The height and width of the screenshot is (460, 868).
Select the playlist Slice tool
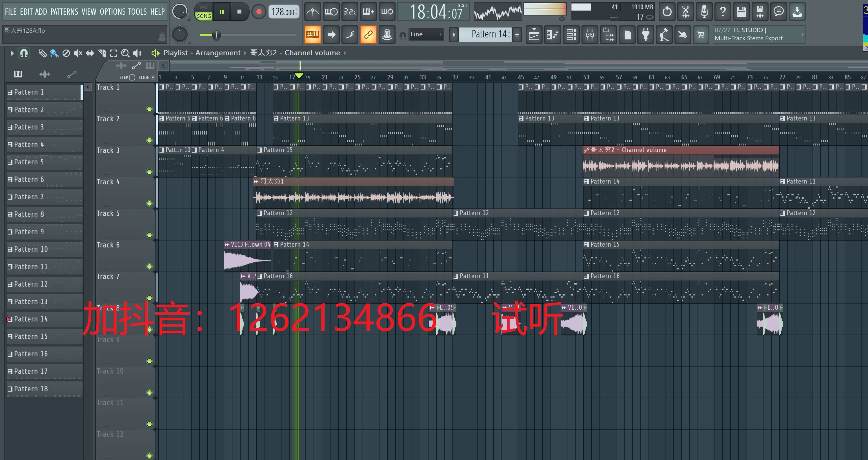pyautogui.click(x=101, y=53)
